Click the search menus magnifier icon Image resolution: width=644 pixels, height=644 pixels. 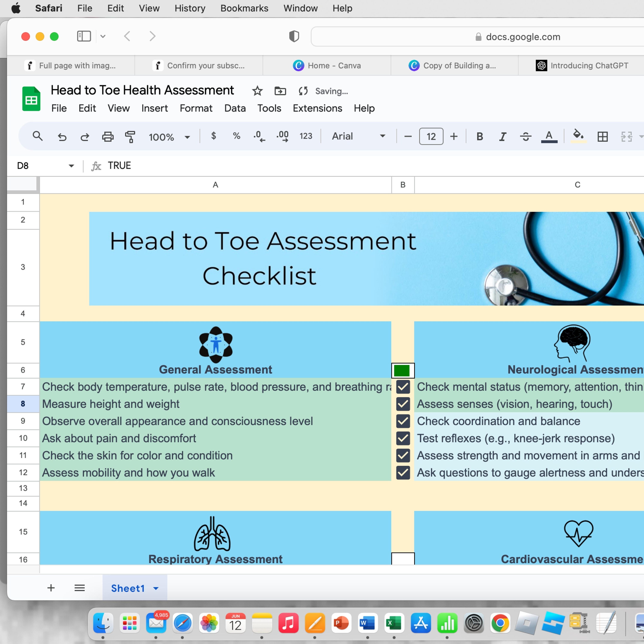pos(37,136)
